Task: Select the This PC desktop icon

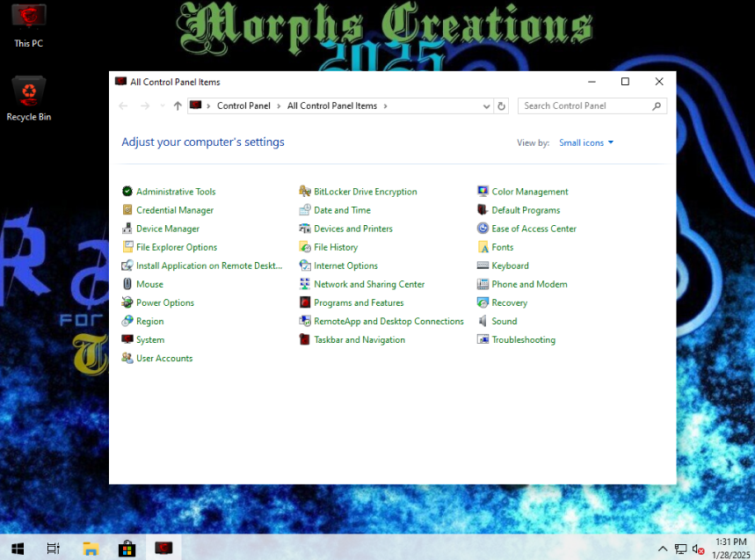Action: (x=29, y=25)
